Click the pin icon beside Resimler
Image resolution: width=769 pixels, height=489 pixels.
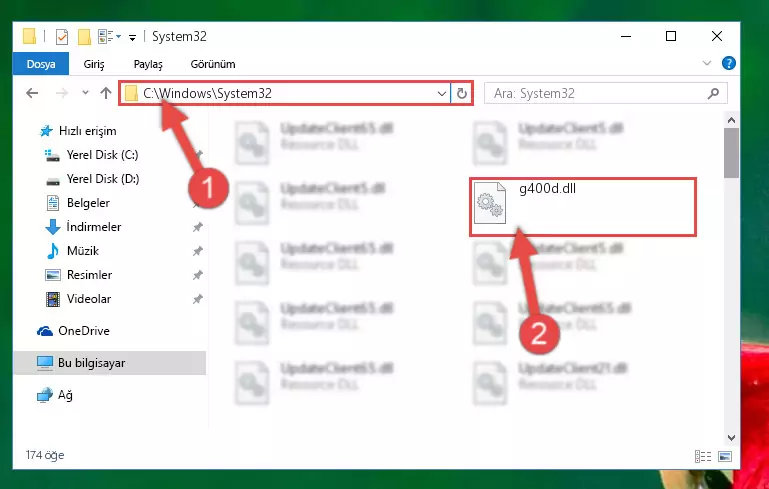point(197,275)
